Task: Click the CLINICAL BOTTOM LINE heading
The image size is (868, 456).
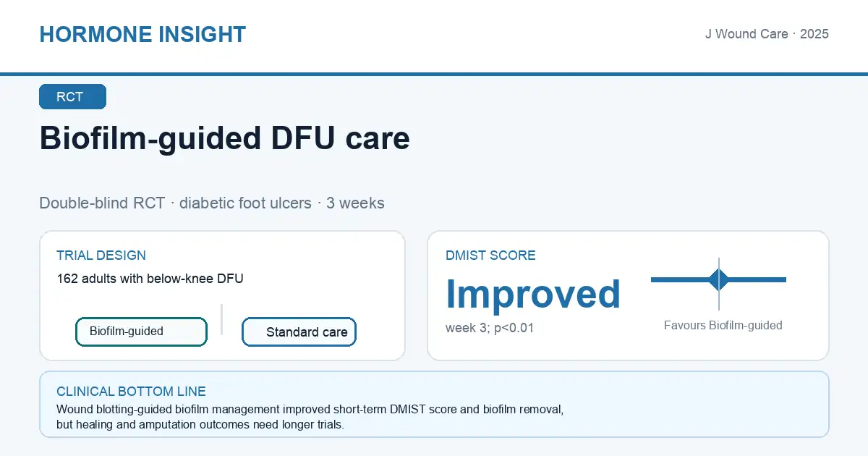Action: pos(131,392)
